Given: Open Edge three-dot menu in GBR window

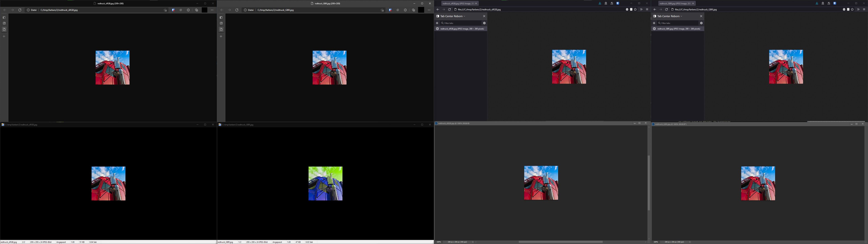Looking at the screenshot, I should [429, 10].
